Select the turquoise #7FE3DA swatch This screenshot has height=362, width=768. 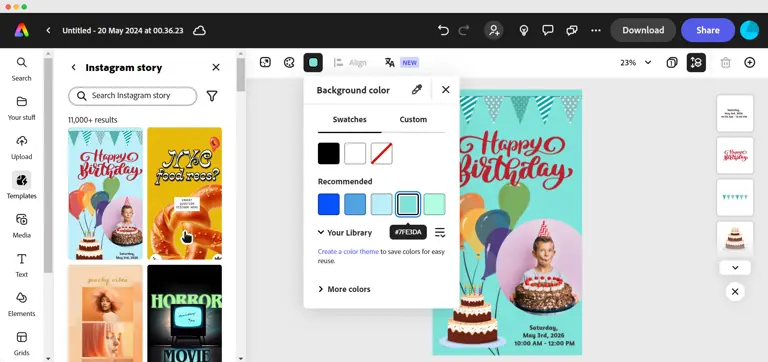[408, 204]
